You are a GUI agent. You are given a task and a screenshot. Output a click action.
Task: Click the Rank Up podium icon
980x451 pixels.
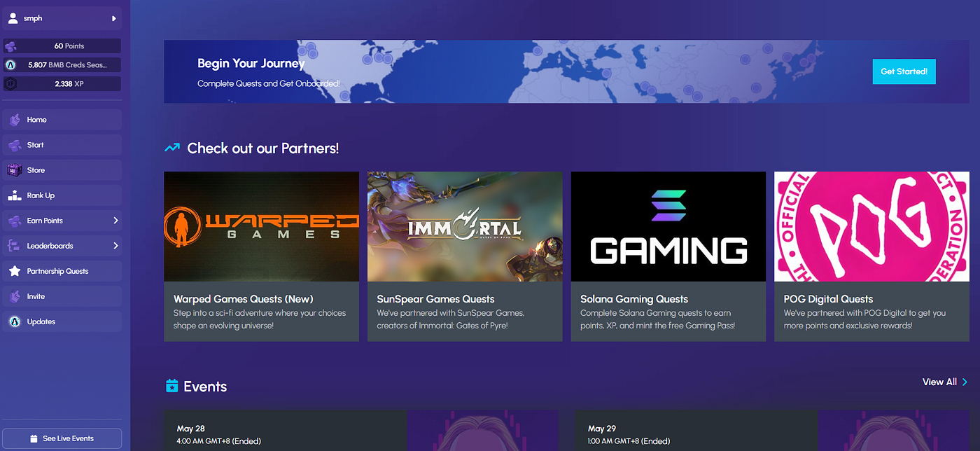pos(14,195)
